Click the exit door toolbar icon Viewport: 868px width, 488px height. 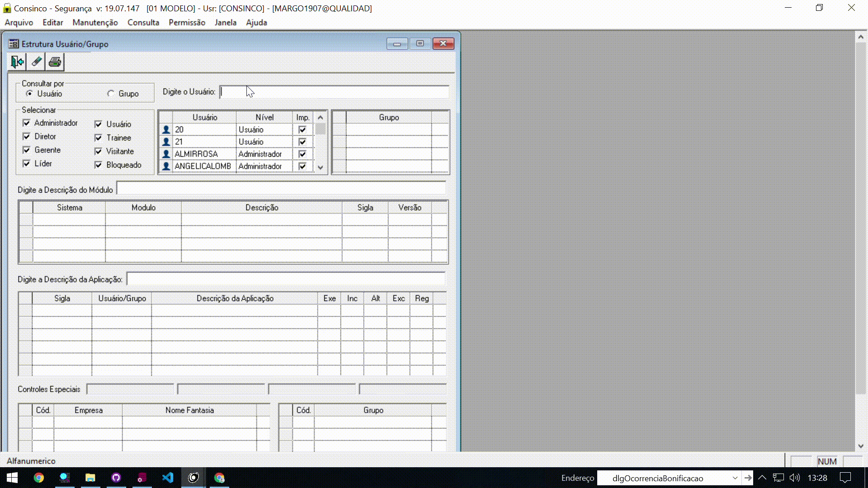click(17, 62)
